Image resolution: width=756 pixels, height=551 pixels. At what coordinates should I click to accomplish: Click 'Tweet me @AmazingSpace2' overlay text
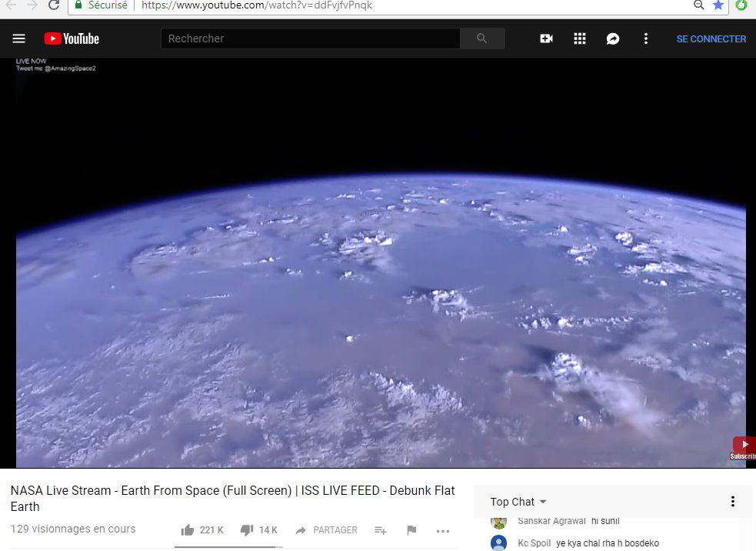click(x=56, y=68)
